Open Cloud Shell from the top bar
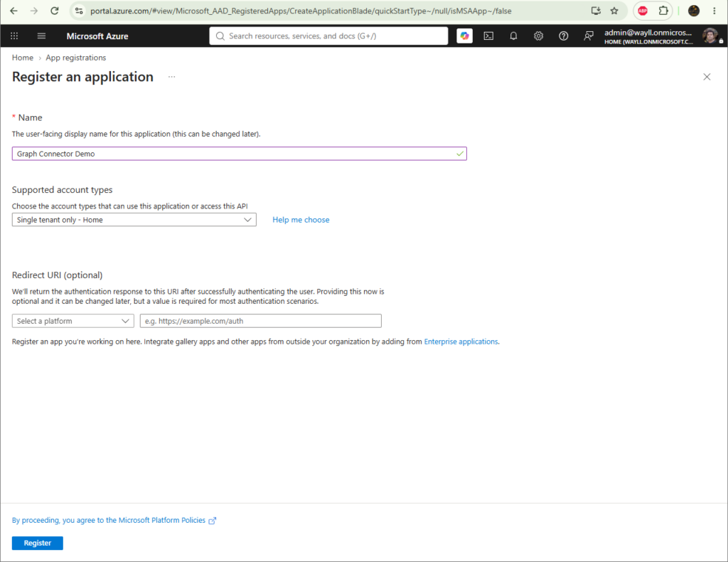This screenshot has height=562, width=728. tap(488, 36)
